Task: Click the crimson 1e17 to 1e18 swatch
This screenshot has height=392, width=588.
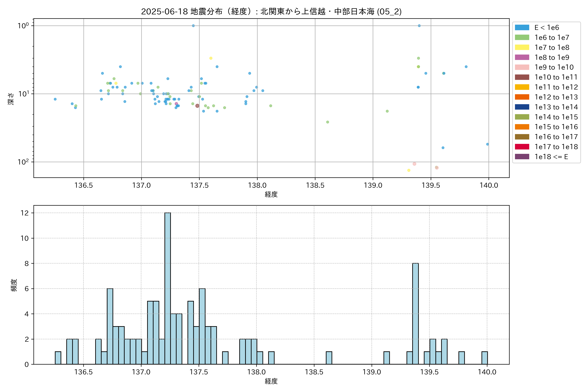Action: coord(522,147)
